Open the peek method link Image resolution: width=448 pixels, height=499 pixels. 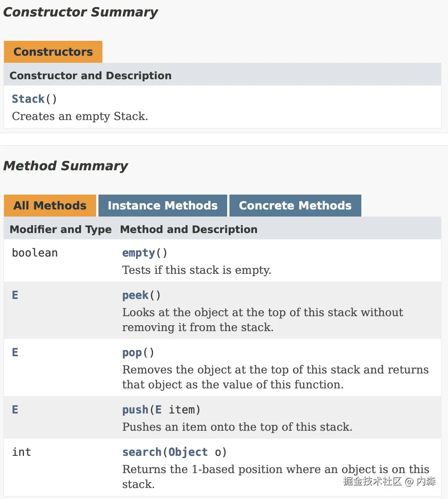coord(135,295)
